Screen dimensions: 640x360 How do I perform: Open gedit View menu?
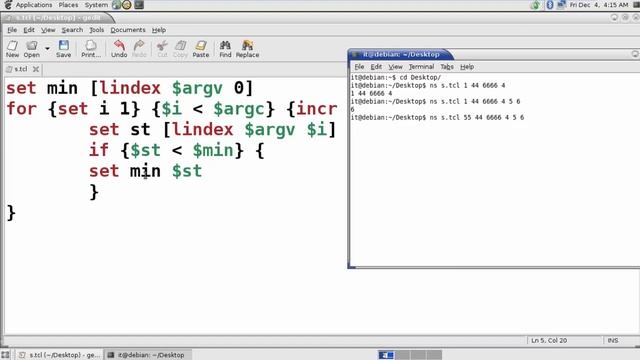[48, 30]
